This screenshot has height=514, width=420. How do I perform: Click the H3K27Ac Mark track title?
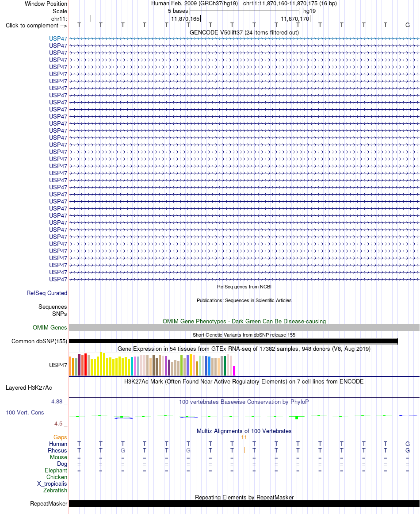pos(244,382)
